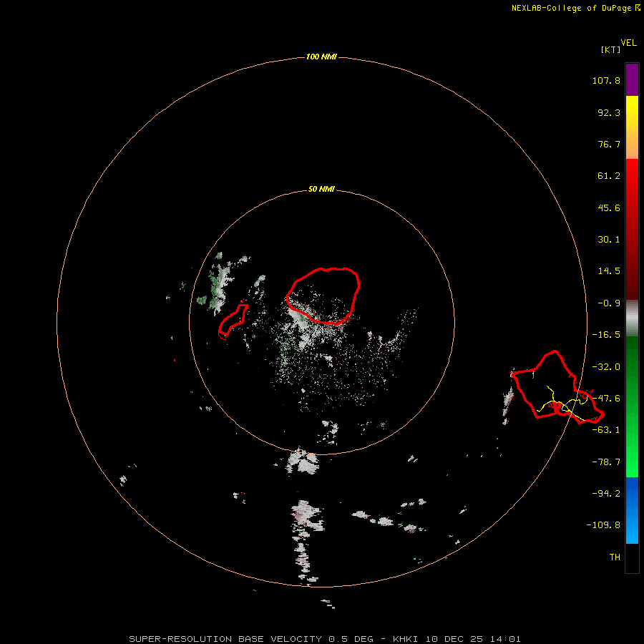The height and width of the screenshot is (644, 644).
Task: Click the red segment of the color bar
Action: 632,229
